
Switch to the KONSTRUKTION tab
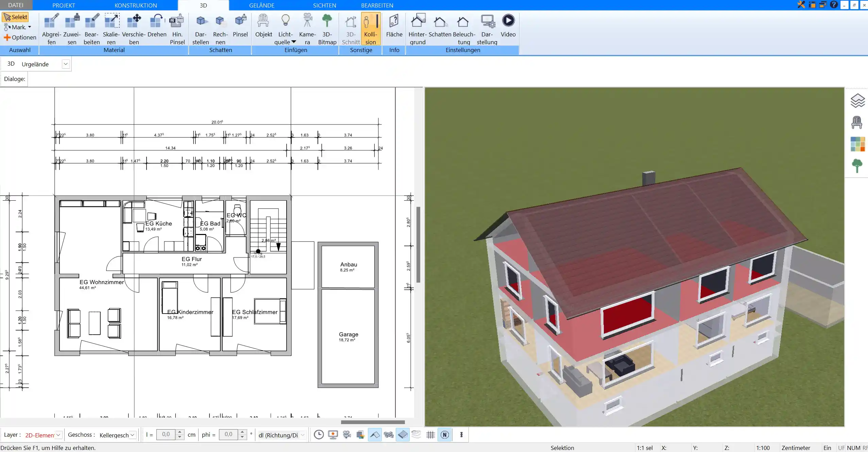coord(136,5)
